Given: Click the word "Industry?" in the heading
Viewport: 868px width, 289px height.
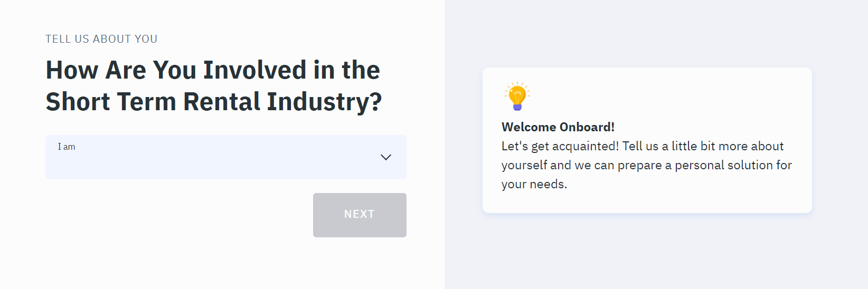Looking at the screenshot, I should click(324, 102).
